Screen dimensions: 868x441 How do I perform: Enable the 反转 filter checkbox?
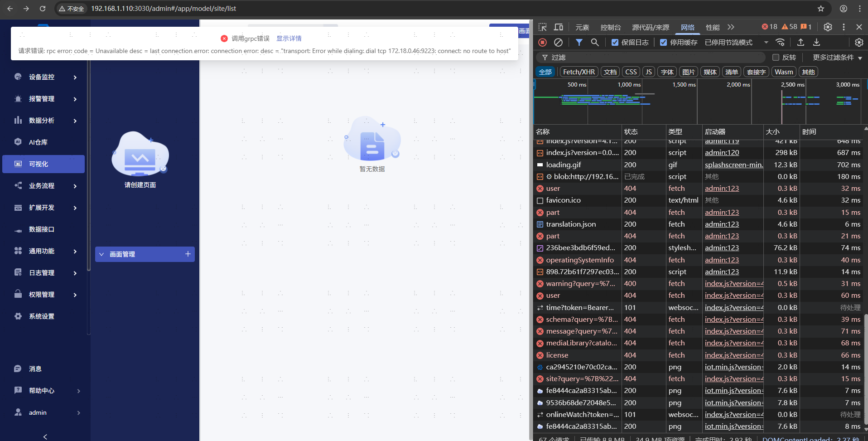click(776, 58)
